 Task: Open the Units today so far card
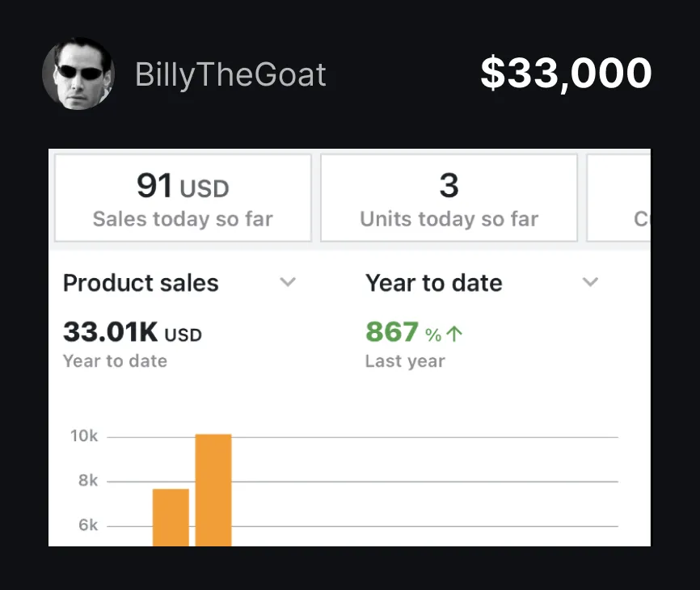coord(449,198)
